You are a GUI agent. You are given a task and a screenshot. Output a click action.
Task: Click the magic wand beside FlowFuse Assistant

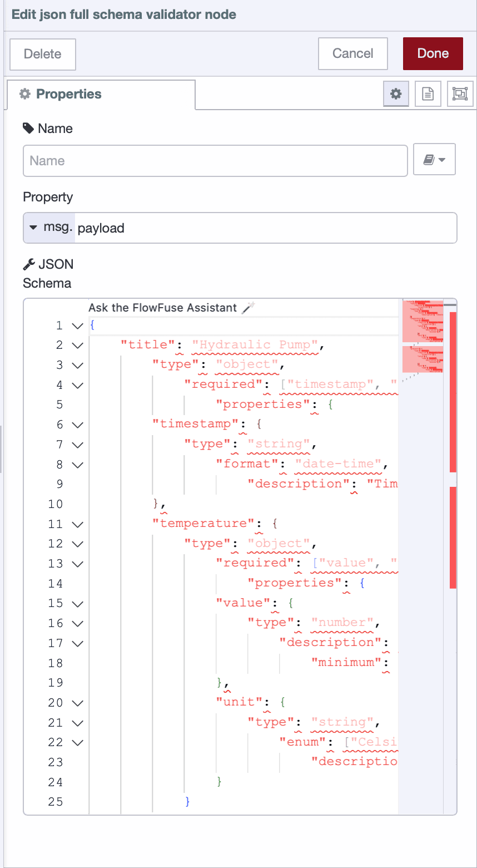[249, 307]
